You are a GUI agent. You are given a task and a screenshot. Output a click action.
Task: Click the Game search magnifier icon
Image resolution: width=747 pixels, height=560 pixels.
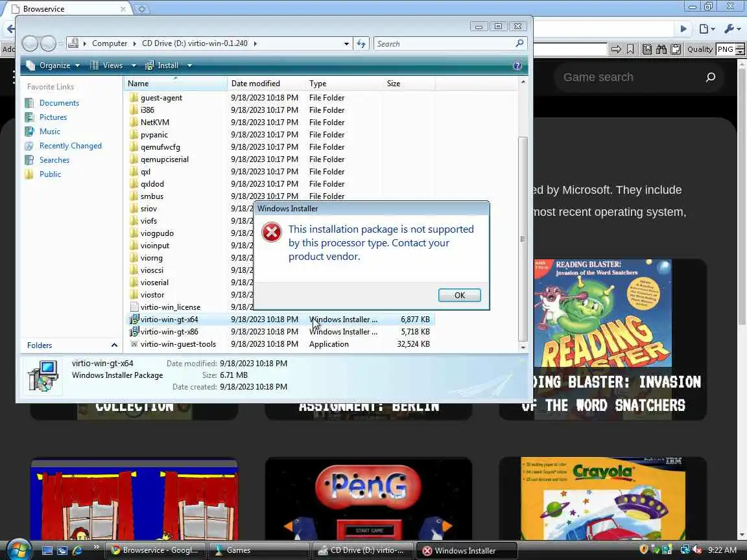[710, 77]
